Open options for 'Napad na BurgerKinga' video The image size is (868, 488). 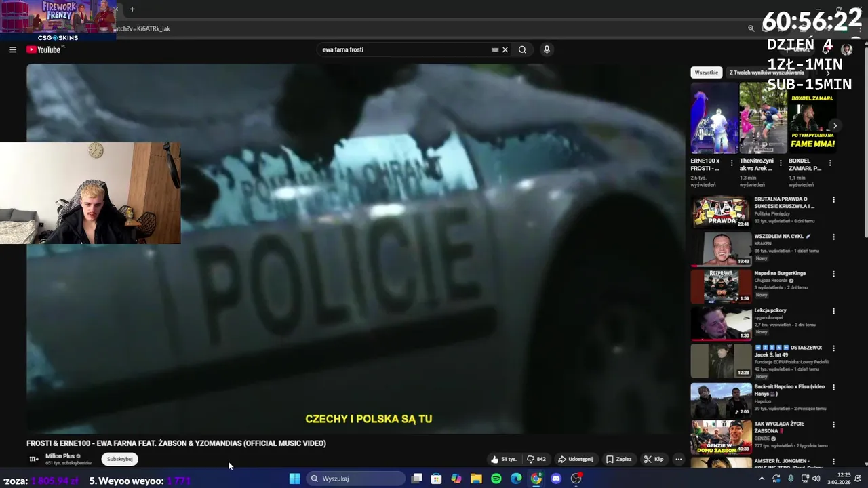tap(833, 274)
